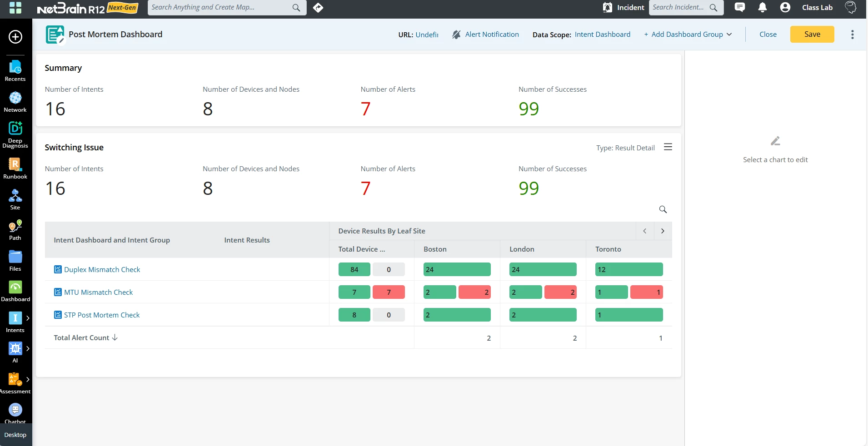Image resolution: width=868 pixels, height=446 pixels.
Task: Click the search magnifier in main search box
Action: point(296,8)
